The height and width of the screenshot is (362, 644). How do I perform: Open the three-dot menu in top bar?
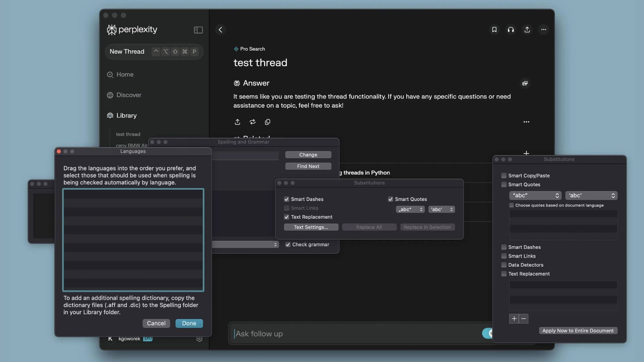coord(543,29)
